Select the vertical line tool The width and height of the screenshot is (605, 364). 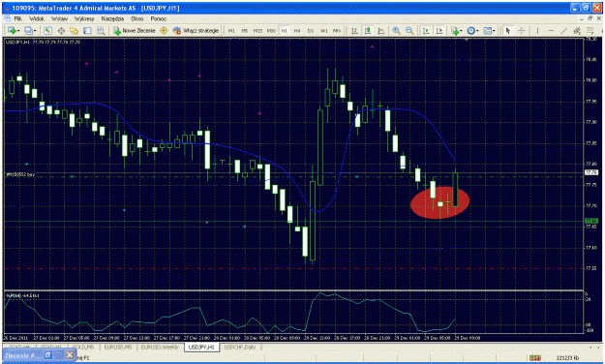(x=537, y=30)
